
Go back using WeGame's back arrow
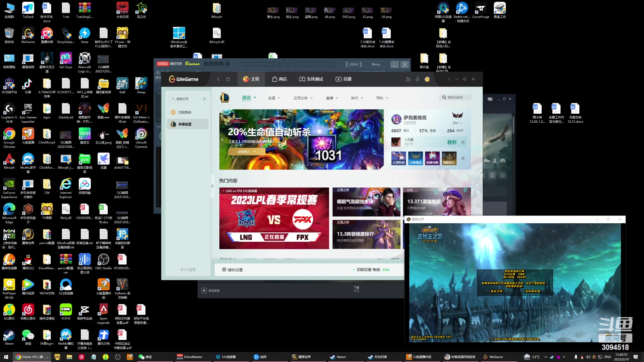[218, 79]
